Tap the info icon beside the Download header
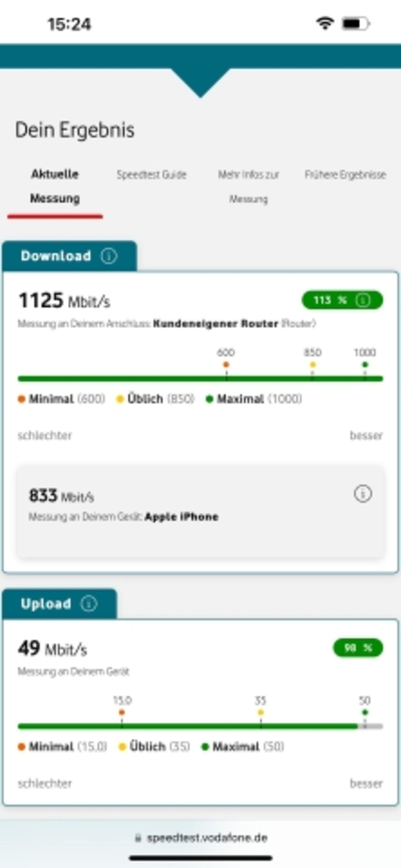This screenshot has height=868, width=401. tap(109, 256)
